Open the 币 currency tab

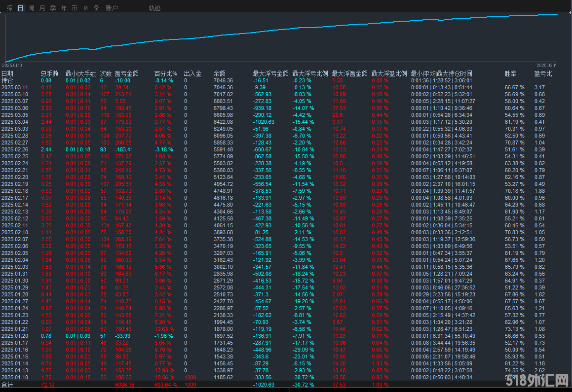point(75,8)
